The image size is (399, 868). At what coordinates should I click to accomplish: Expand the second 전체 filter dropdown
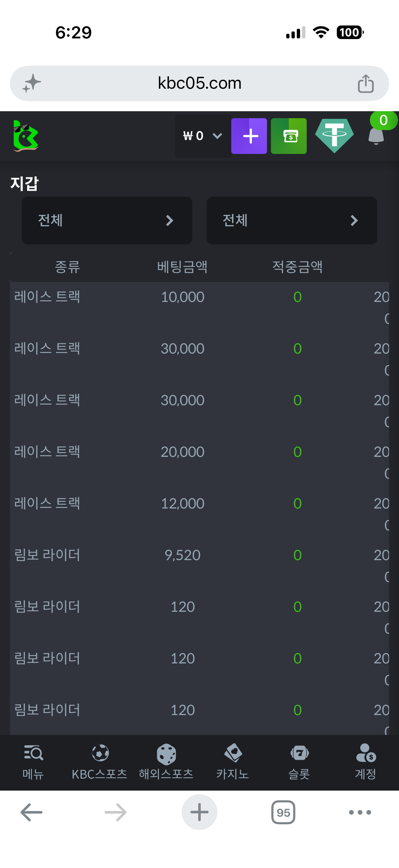291,220
